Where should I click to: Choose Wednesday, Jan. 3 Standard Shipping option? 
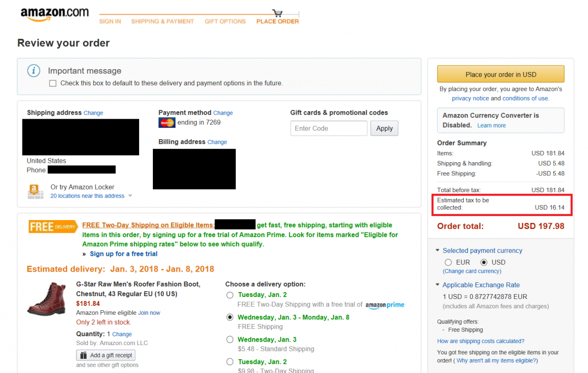pyautogui.click(x=230, y=339)
